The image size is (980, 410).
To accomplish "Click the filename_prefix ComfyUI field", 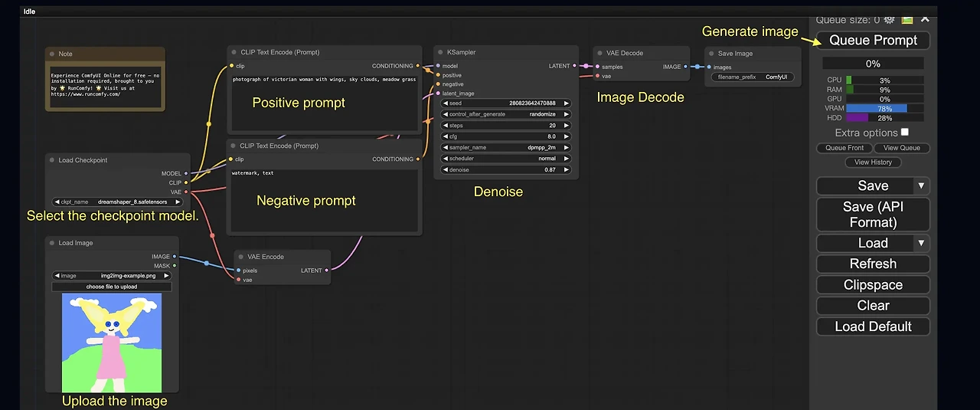I will point(753,77).
